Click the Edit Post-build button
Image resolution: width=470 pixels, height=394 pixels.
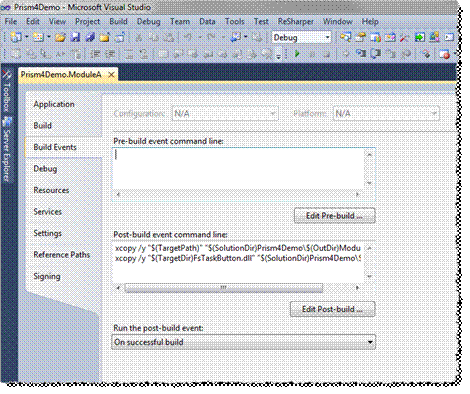coord(332,309)
